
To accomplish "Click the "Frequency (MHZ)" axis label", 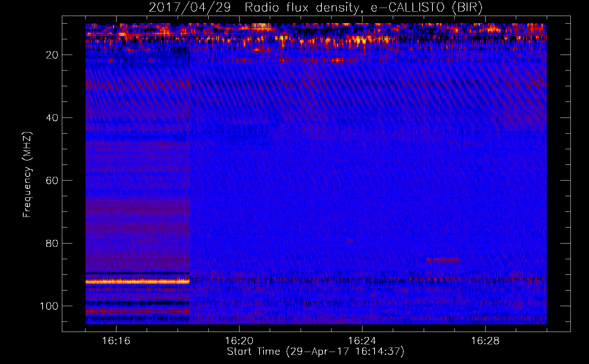I will (27, 175).
